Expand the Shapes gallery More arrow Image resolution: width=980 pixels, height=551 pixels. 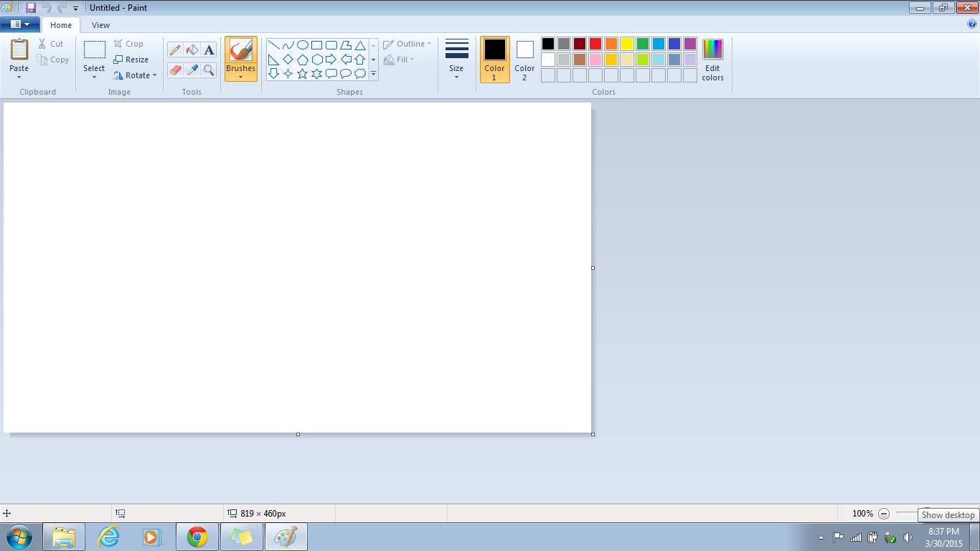tap(373, 73)
